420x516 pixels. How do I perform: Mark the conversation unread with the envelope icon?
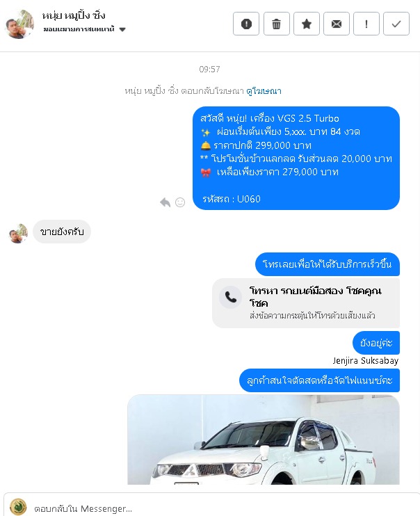337,24
